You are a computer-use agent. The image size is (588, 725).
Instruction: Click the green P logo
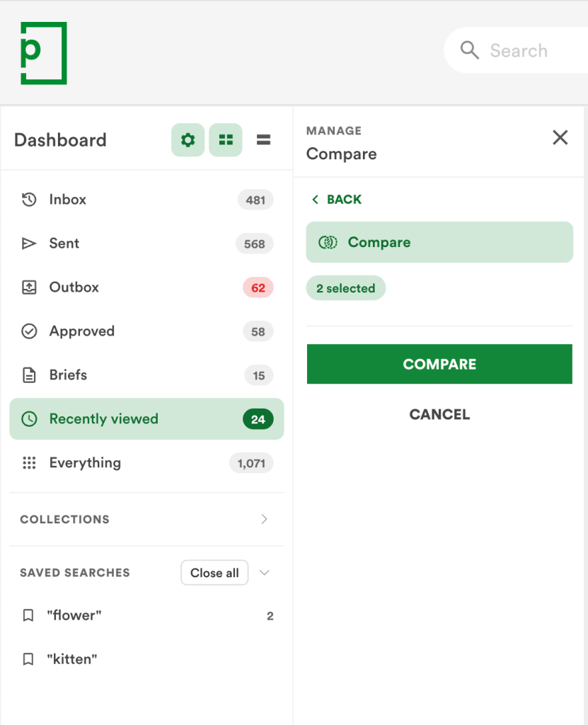tap(43, 53)
